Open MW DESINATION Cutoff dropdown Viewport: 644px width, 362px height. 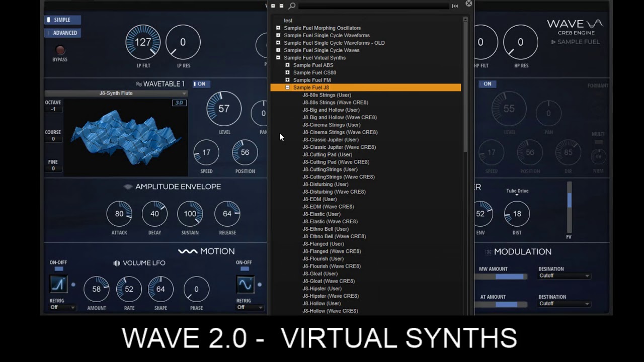pos(564,276)
